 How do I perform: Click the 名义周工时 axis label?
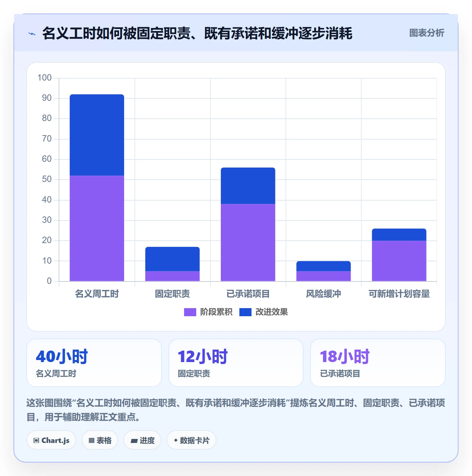click(x=97, y=294)
